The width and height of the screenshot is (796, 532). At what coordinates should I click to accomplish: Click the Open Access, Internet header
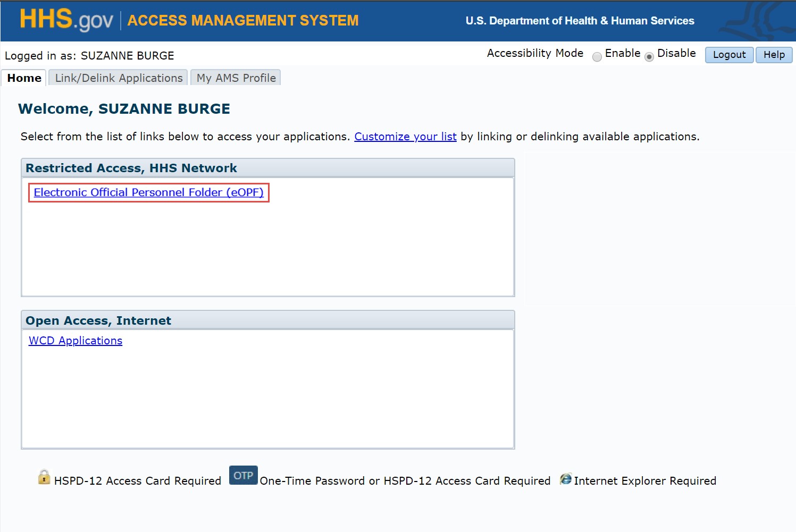pos(98,320)
